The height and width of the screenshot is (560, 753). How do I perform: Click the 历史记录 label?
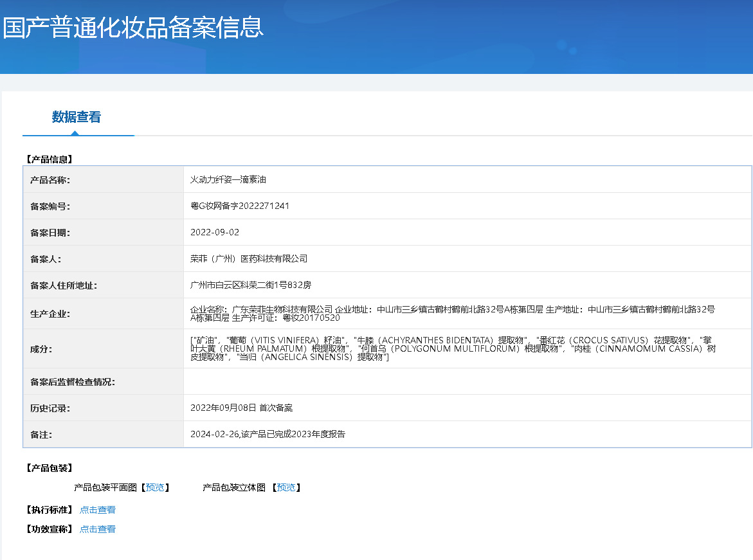(50, 409)
